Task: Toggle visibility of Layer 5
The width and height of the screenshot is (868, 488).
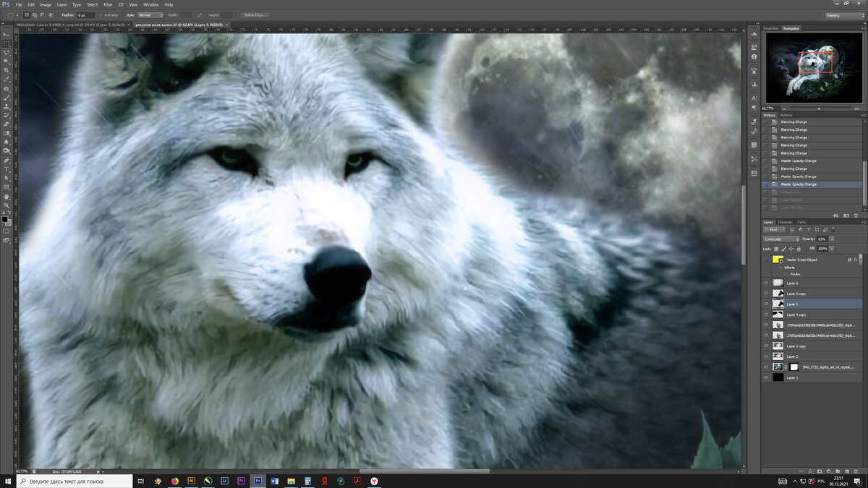Action: (x=766, y=304)
